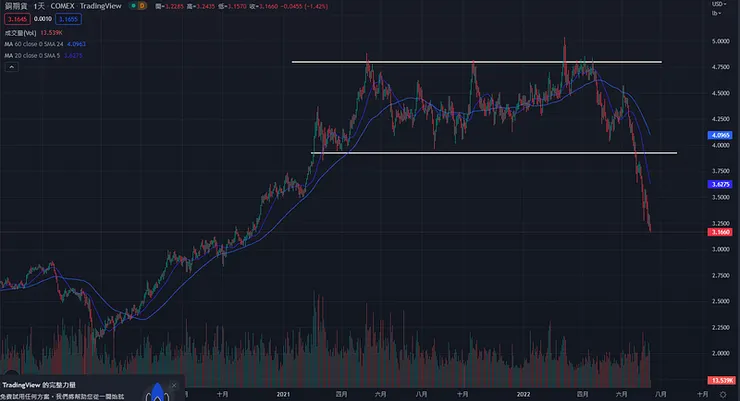Viewport: 740px width, 401px height.
Task: Collapse the indicator legend with the chevron button
Action: click(x=11, y=67)
